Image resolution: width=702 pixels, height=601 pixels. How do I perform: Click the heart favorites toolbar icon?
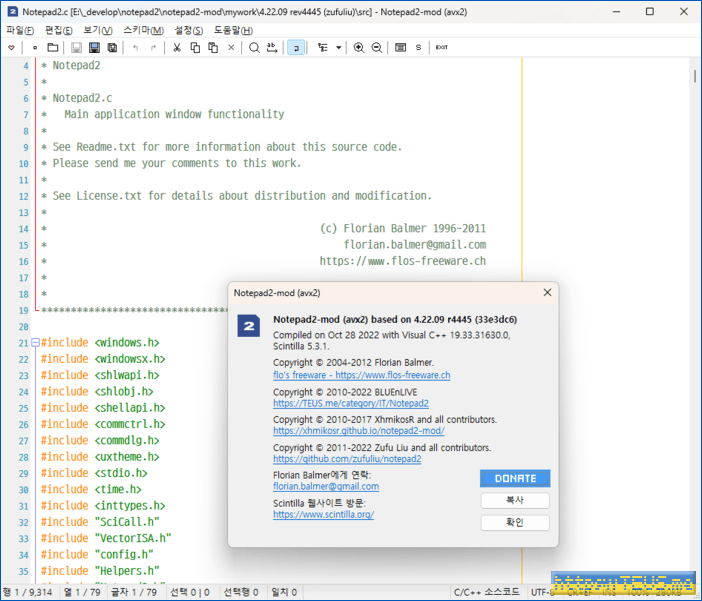pyautogui.click(x=11, y=47)
